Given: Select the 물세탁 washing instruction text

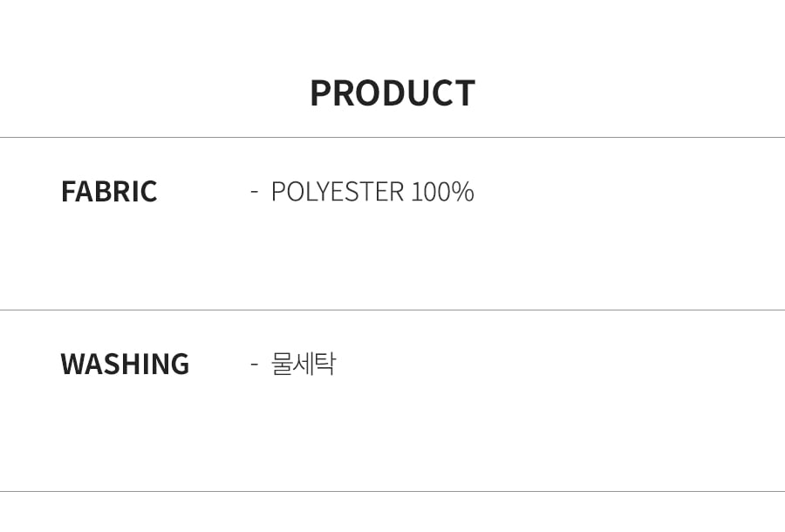Looking at the screenshot, I should click(x=304, y=364).
